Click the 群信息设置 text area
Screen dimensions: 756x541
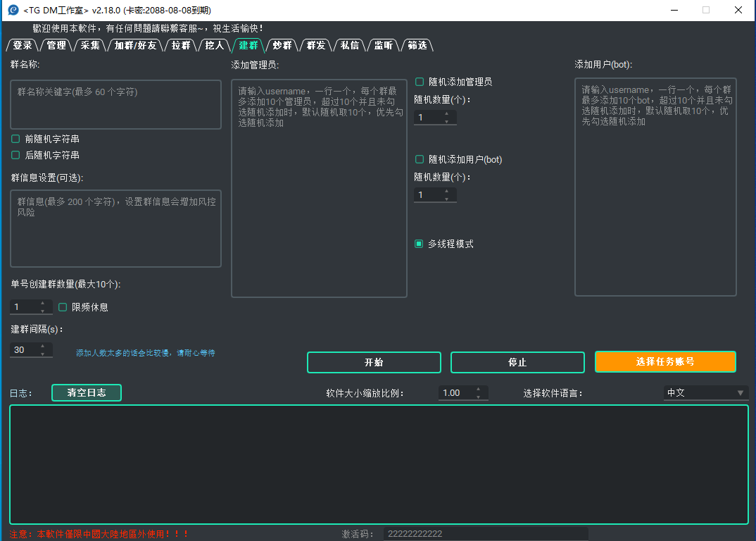click(x=115, y=228)
